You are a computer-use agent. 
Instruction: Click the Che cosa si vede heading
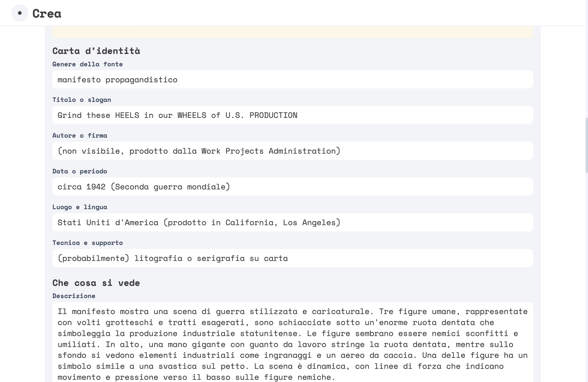pyautogui.click(x=96, y=283)
